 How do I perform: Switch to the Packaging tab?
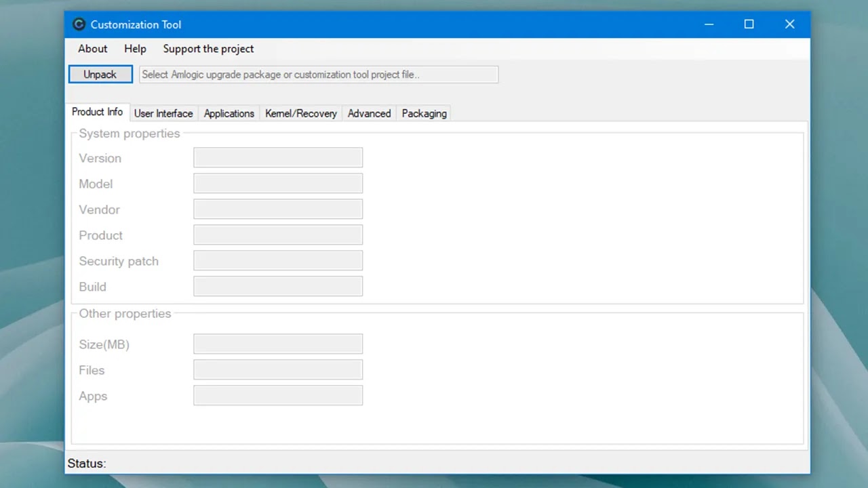(x=424, y=113)
